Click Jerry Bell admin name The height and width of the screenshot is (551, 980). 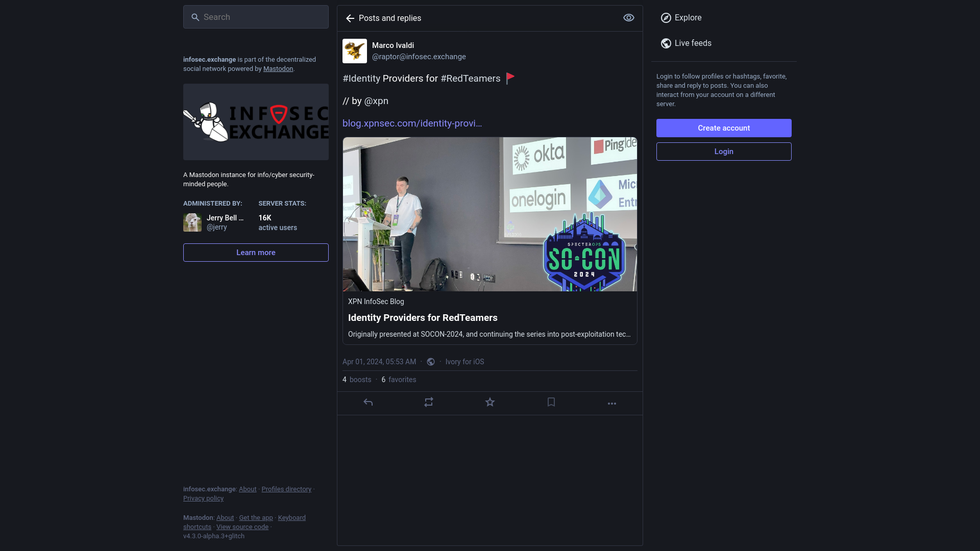(x=225, y=218)
